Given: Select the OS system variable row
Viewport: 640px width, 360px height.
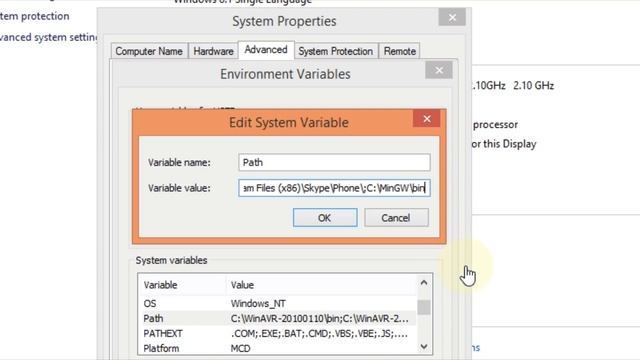Looking at the screenshot, I should (x=278, y=304).
